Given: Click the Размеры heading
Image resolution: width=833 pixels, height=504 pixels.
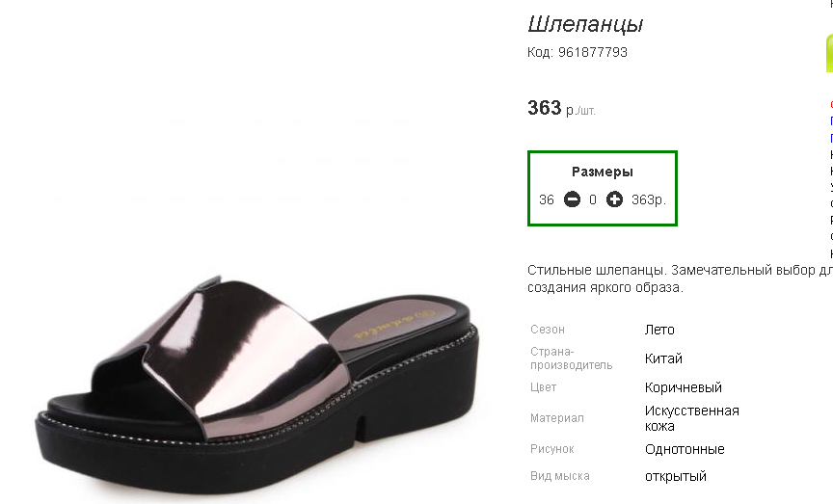Looking at the screenshot, I should click(x=603, y=172).
